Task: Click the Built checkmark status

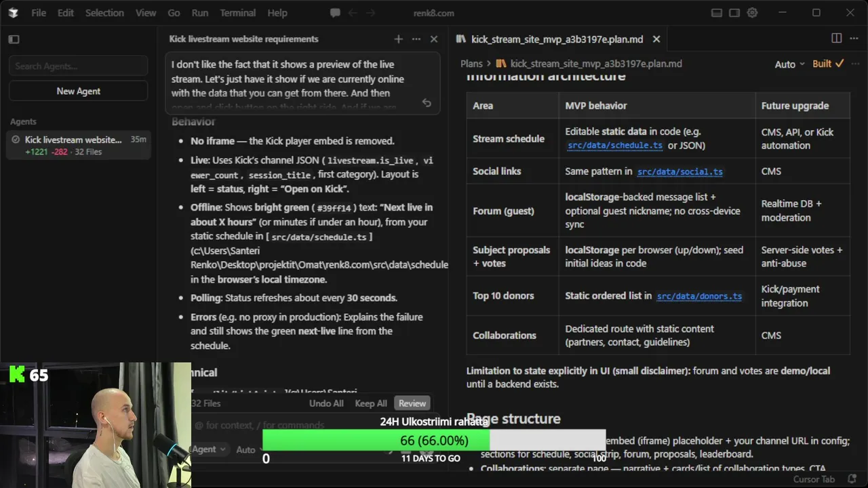Action: coord(828,64)
